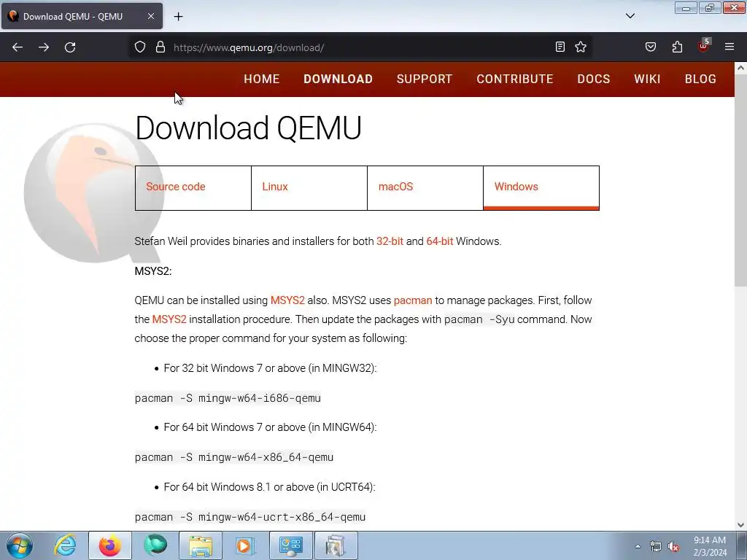
Task: Show hidden system tray icons
Action: pyautogui.click(x=638, y=546)
